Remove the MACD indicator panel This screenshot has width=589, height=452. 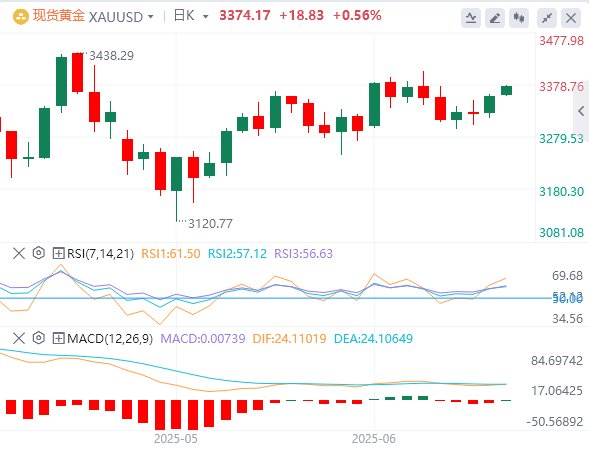[19, 338]
